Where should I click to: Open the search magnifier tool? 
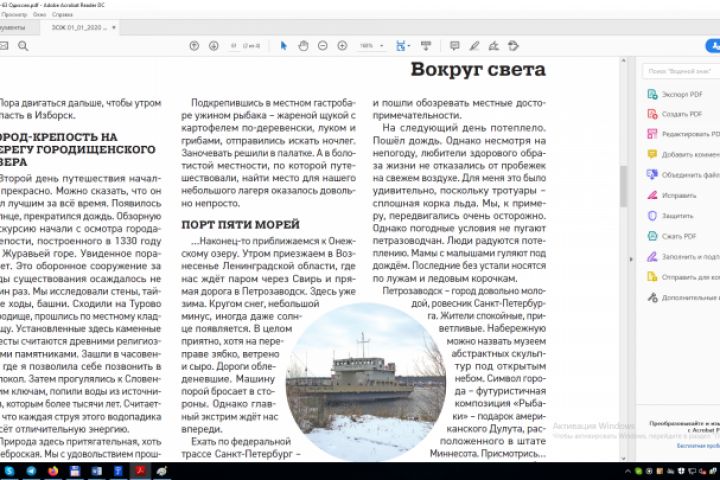(23, 46)
